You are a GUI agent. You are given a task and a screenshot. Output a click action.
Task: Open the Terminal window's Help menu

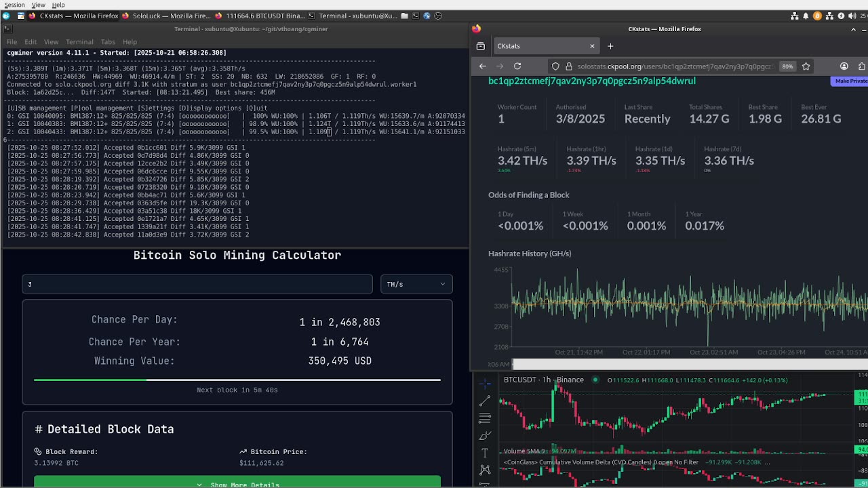pyautogui.click(x=130, y=42)
